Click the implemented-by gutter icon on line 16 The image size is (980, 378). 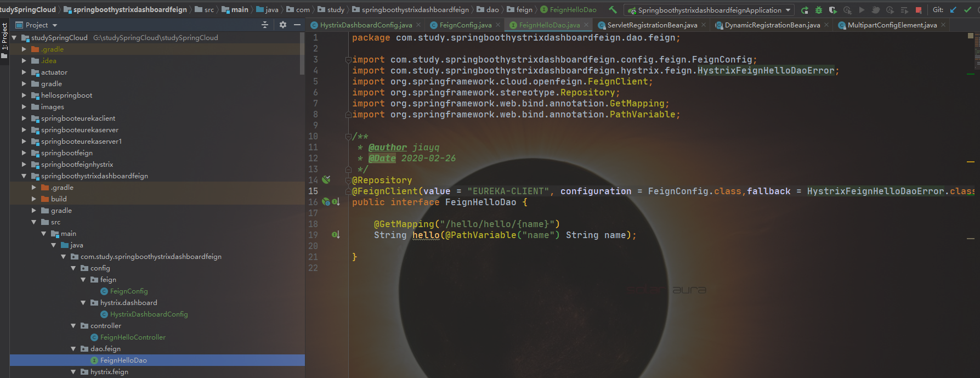pyautogui.click(x=336, y=202)
